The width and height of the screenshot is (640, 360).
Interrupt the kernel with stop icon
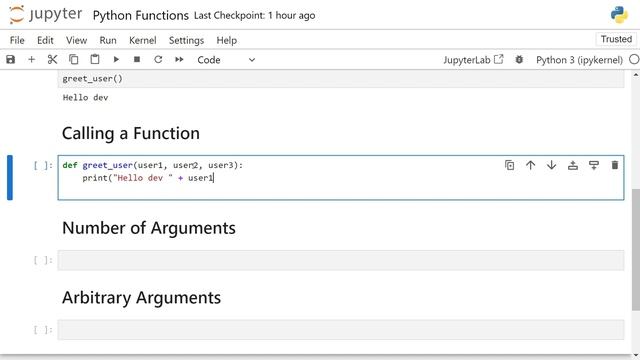tap(137, 60)
